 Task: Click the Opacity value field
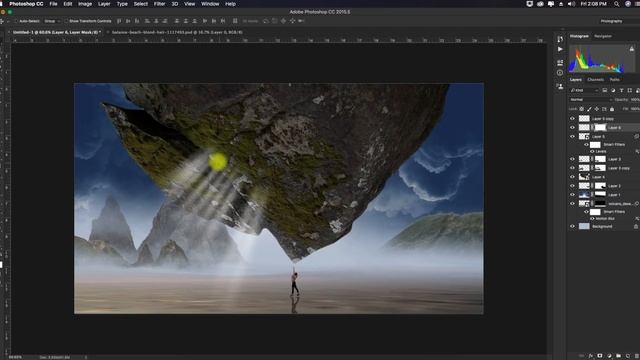point(635,100)
